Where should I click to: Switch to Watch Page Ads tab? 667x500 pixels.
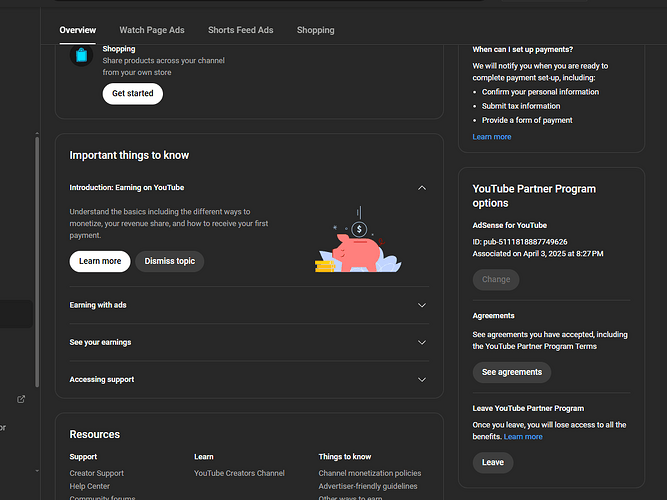152,30
